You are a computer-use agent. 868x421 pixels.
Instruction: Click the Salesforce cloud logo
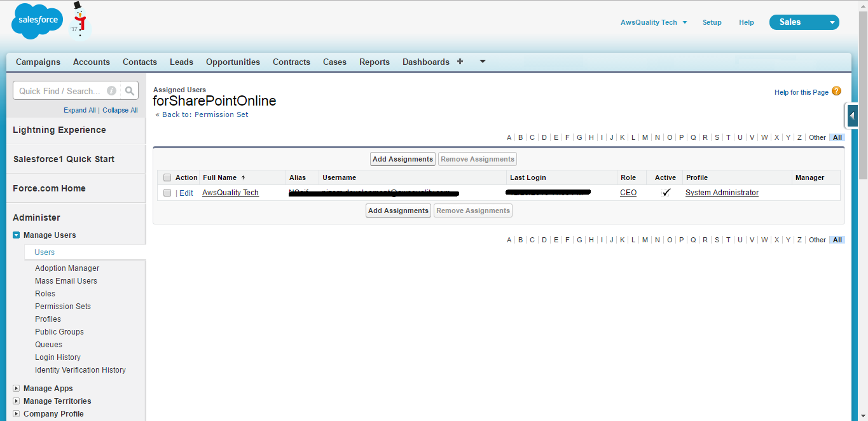coord(37,21)
